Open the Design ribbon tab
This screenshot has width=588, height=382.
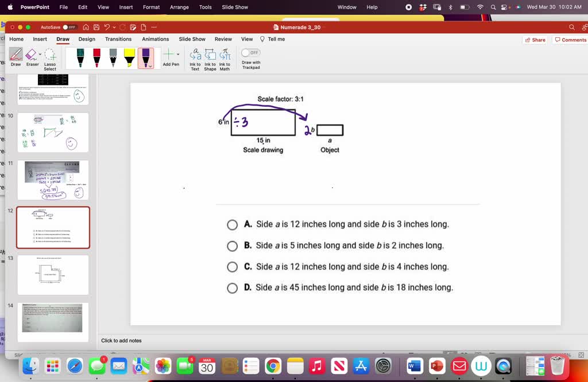coord(87,39)
